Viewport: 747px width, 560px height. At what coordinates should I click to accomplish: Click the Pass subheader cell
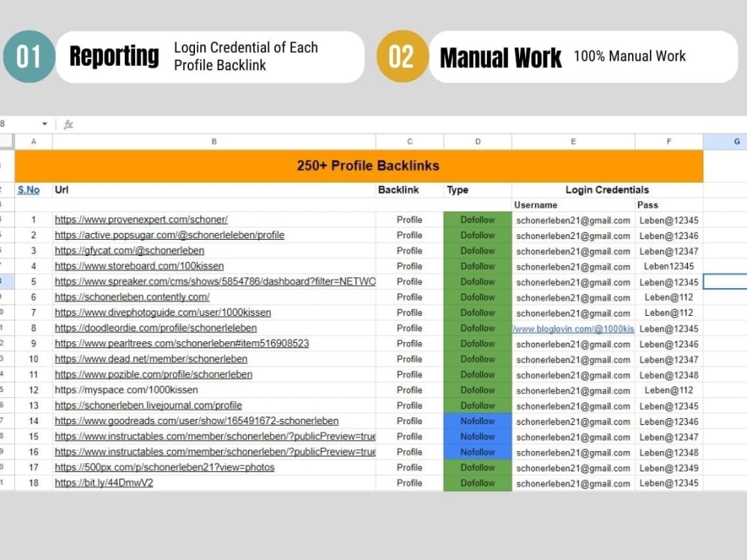pos(669,205)
